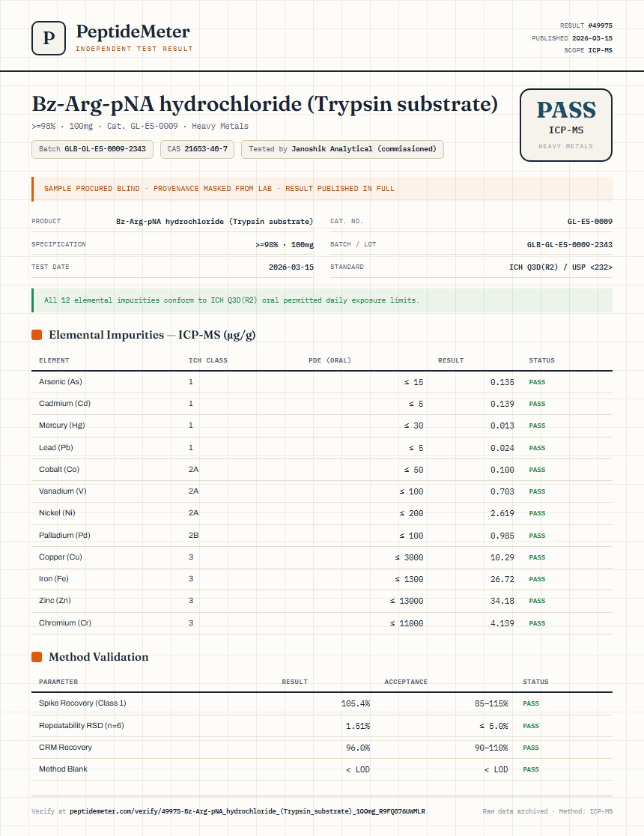644x836 pixels.
Task: Click the ACCEPTANCE column header
Action: tap(406, 682)
